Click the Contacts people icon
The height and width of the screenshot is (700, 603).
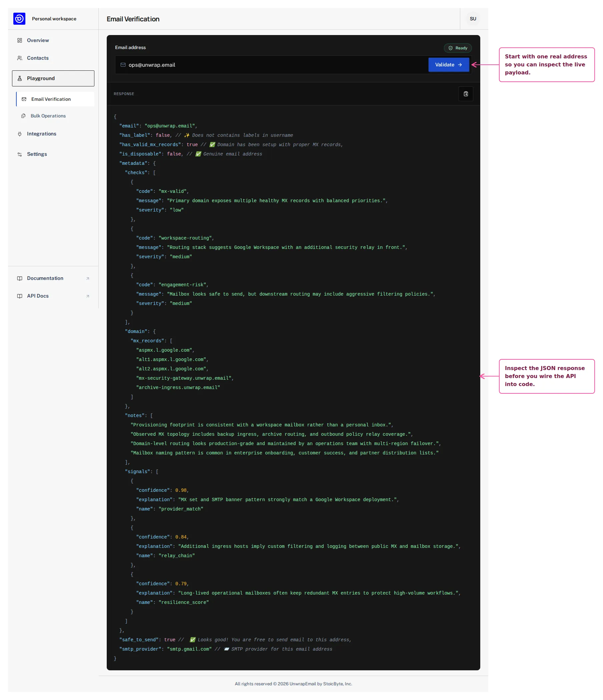[x=20, y=58]
